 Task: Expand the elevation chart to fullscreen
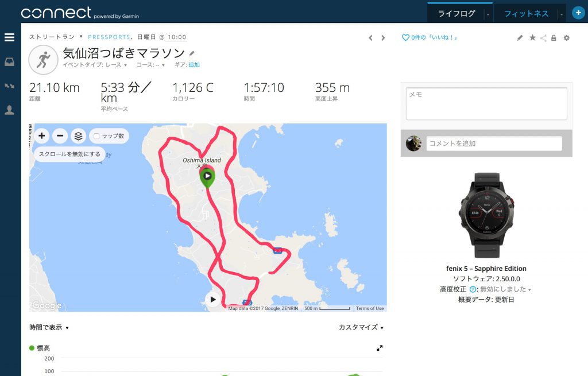coord(380,348)
